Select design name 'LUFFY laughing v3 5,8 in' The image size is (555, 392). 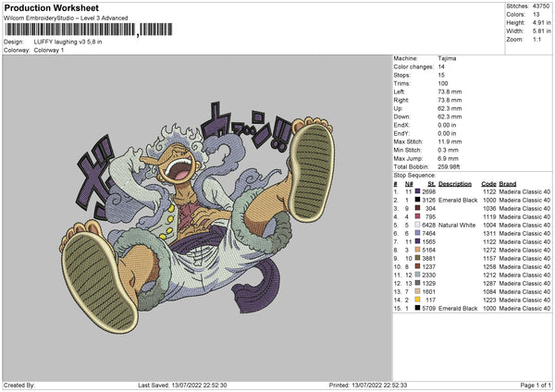click(68, 42)
